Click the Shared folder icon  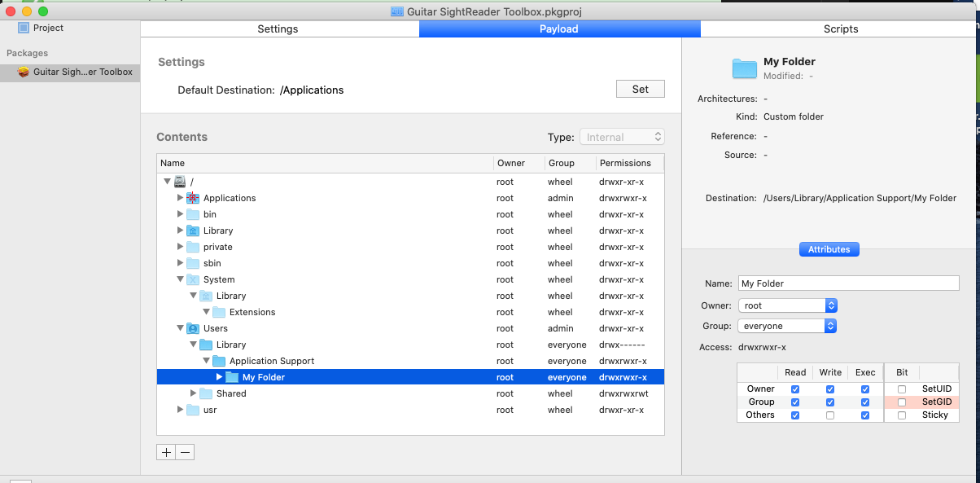[206, 393]
